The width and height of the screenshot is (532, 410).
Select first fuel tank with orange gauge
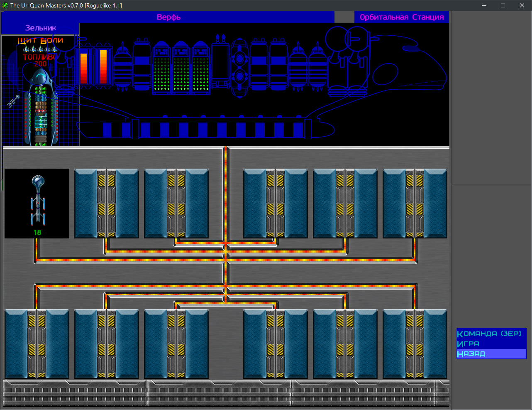point(84,67)
